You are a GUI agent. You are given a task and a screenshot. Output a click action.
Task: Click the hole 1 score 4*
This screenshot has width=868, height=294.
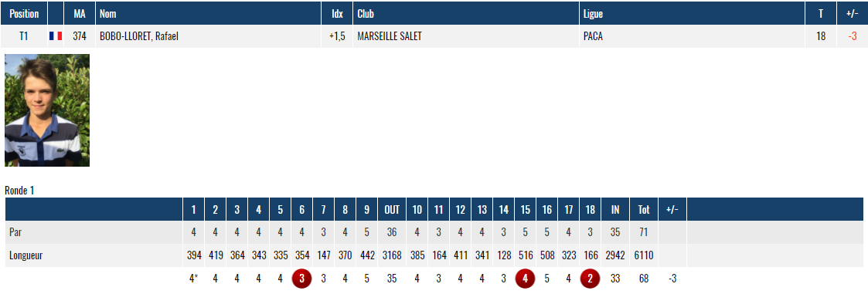coord(194,279)
